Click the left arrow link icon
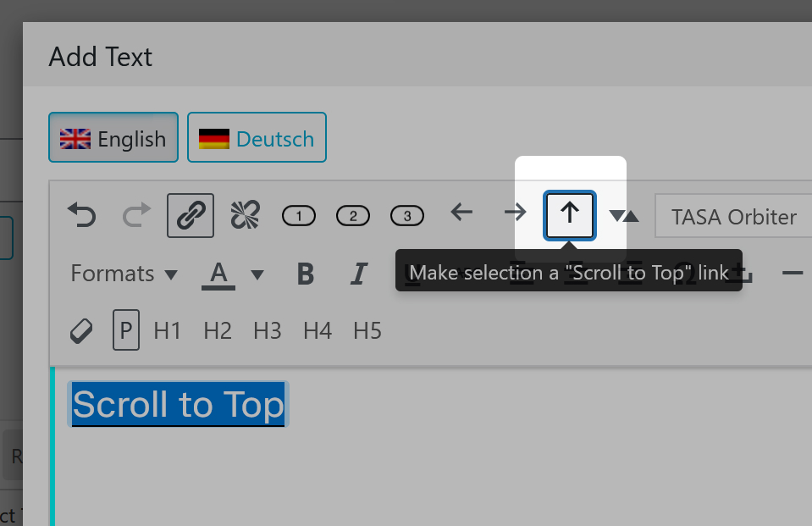Screen dimensions: 812x526 [x=461, y=215]
